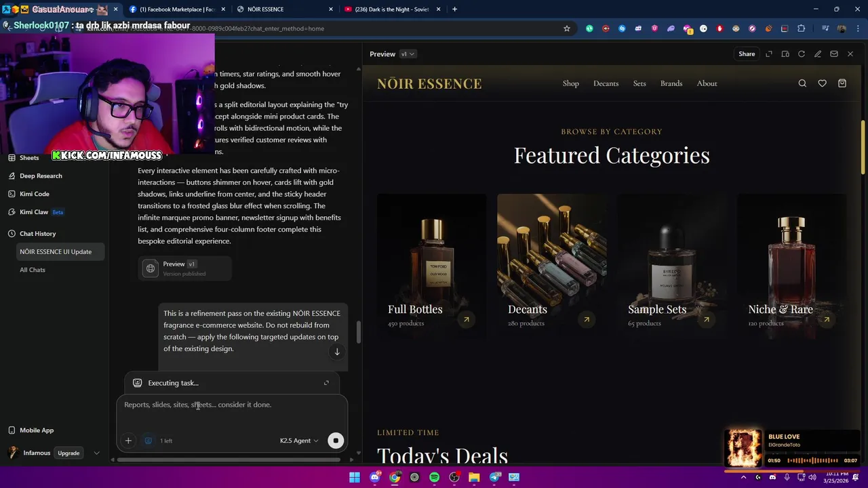Open the Shop menu on the site
This screenshot has height=488, width=868.
571,83
